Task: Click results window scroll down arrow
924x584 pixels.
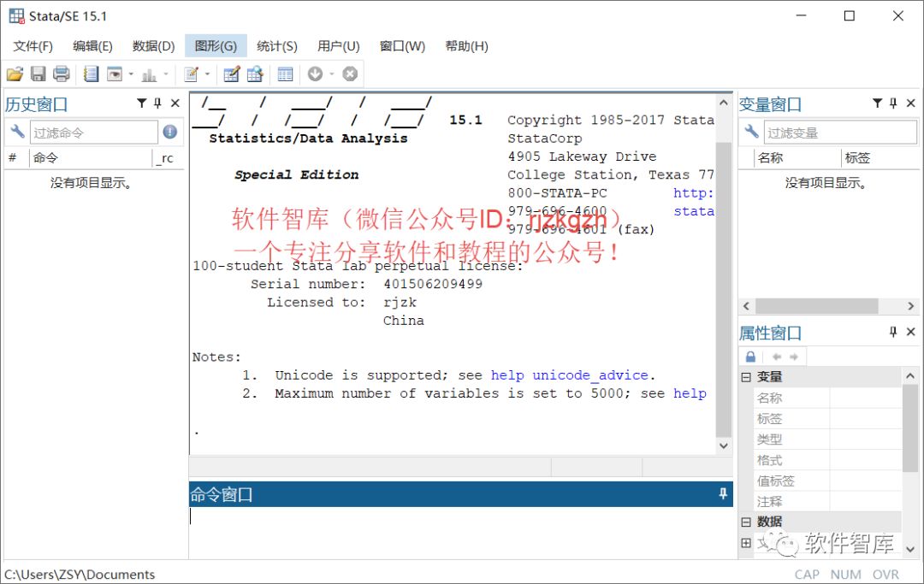Action: (724, 445)
